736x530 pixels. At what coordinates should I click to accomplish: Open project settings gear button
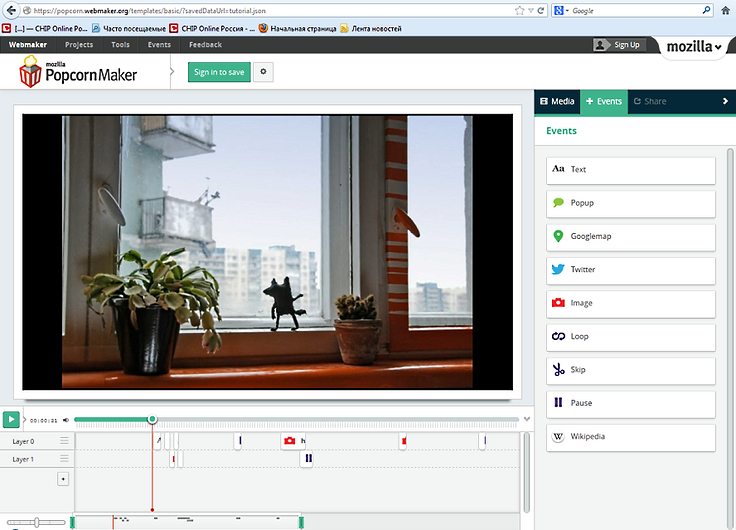coord(264,72)
